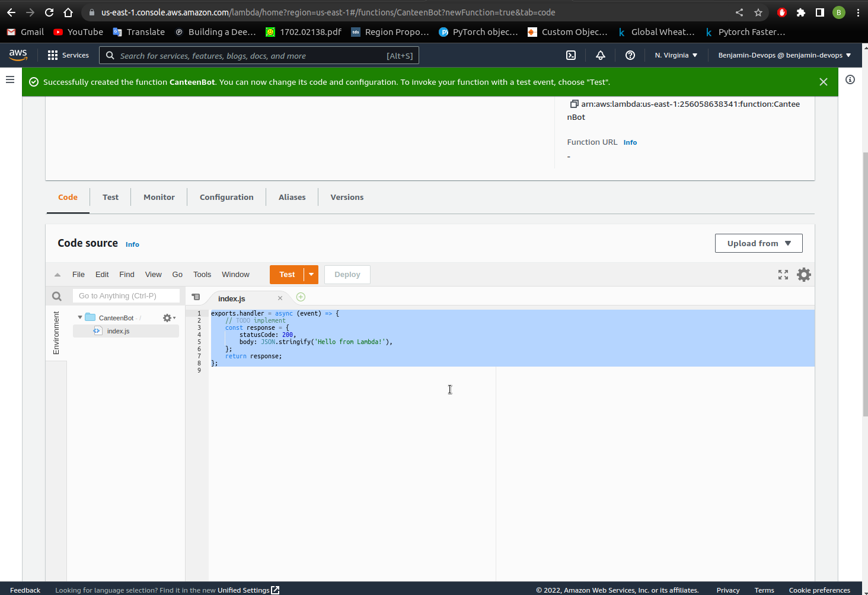Open Cookie preferences
This screenshot has width=868, height=595.
pos(819,590)
